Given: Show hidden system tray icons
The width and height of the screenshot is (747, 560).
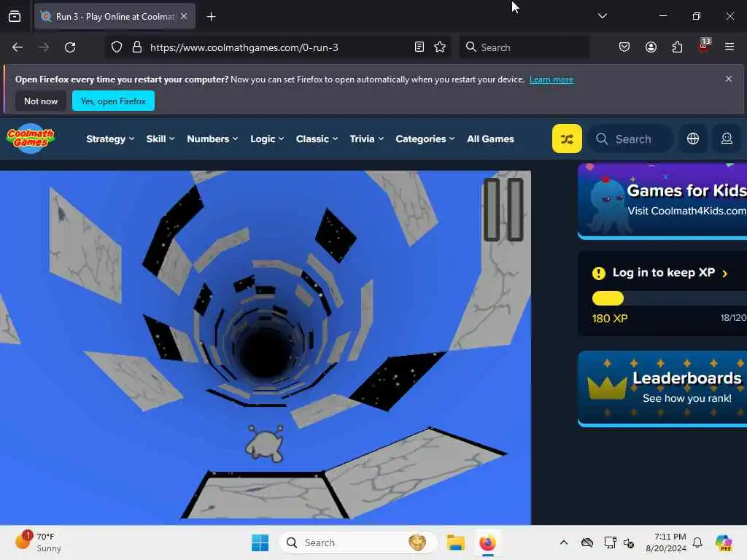Looking at the screenshot, I should [564, 542].
